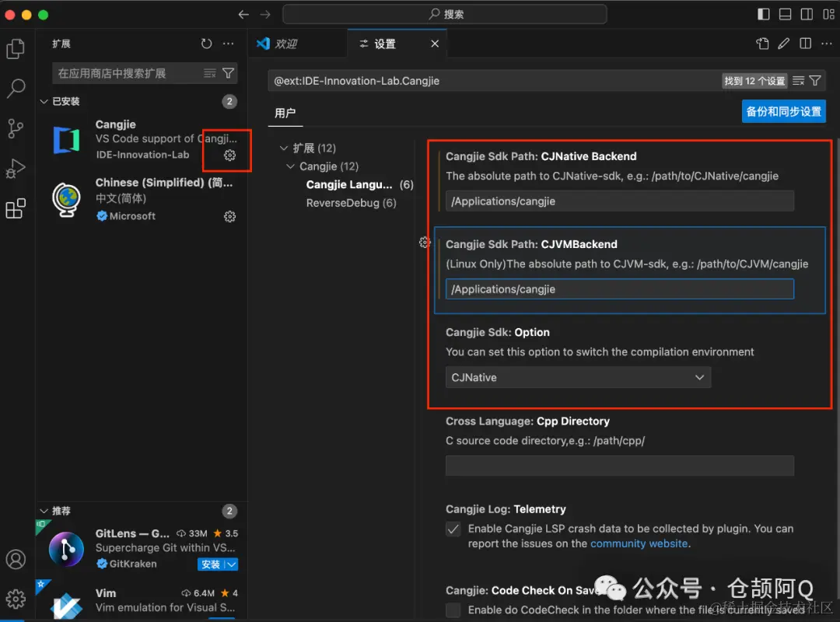Open Cangjie extension manage gear
Image resolution: width=840 pixels, height=622 pixels.
click(x=229, y=155)
